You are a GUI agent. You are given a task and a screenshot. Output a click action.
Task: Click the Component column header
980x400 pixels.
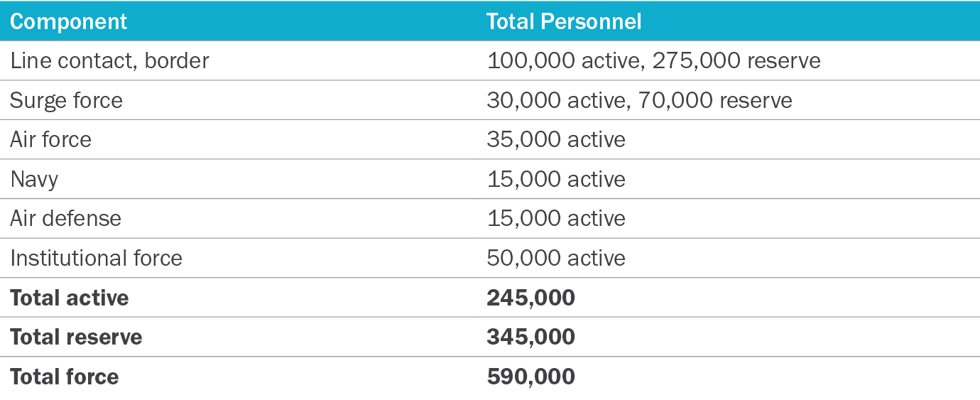coord(68,21)
